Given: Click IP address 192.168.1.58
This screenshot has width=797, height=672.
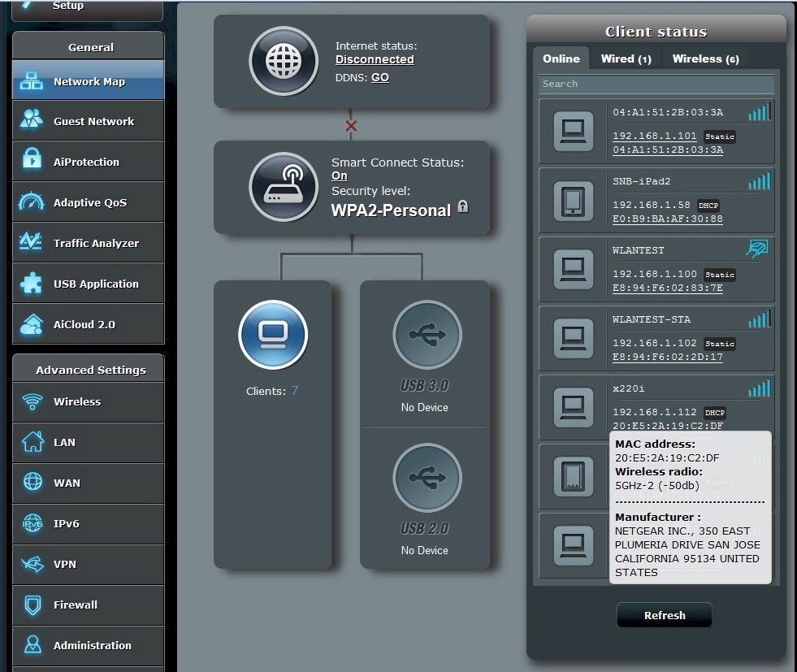Looking at the screenshot, I should [651, 205].
